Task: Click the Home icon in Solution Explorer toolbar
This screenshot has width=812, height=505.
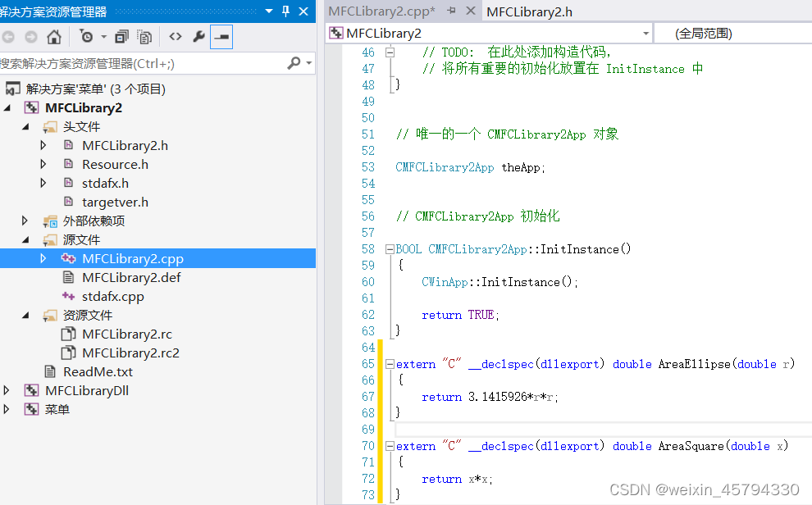Action: [x=53, y=37]
